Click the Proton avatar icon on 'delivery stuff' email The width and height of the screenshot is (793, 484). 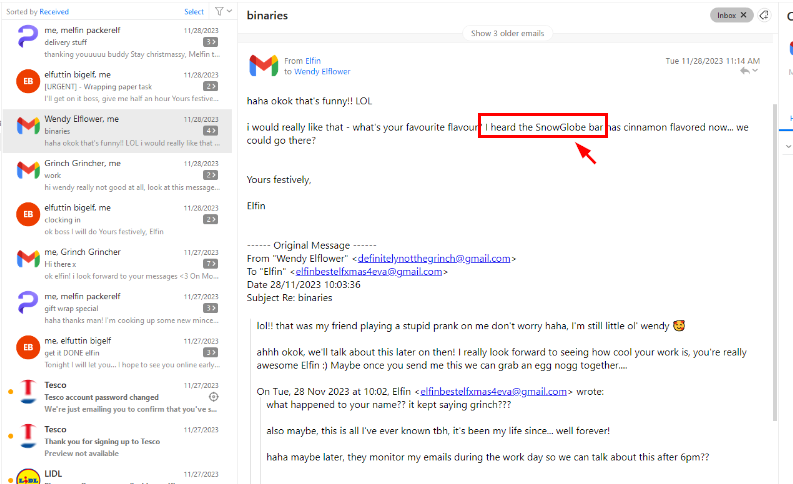(x=28, y=37)
